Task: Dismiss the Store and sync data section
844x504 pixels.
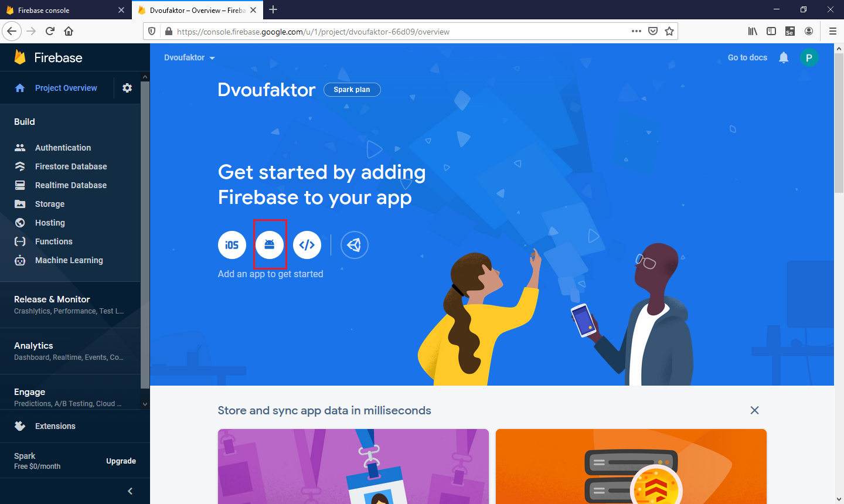Action: [754, 410]
